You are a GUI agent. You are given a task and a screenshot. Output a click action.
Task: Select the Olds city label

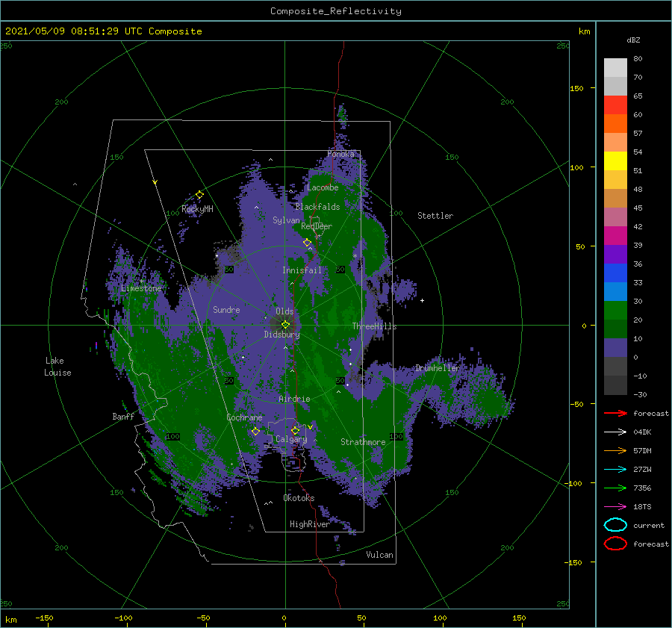tap(284, 311)
